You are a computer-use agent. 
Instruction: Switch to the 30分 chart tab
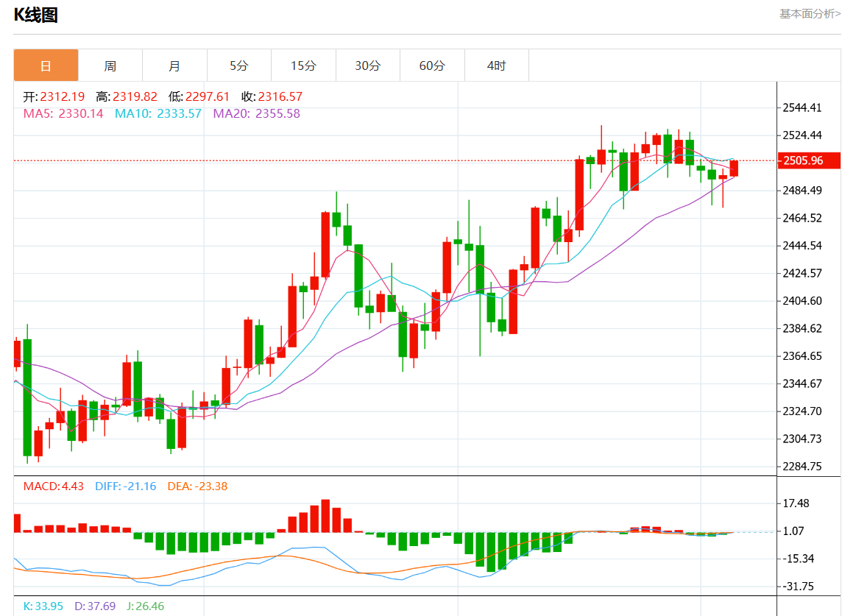tap(368, 66)
